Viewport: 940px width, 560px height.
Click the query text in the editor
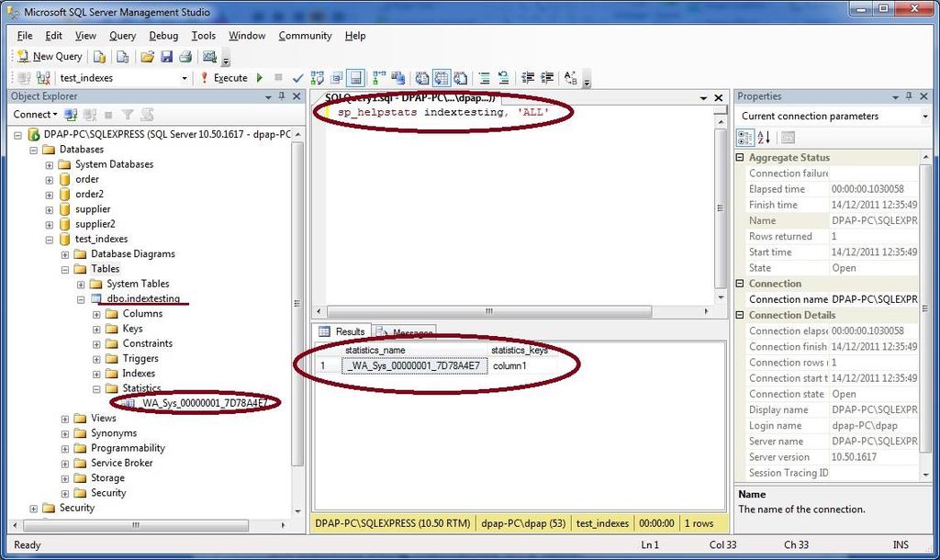[443, 112]
